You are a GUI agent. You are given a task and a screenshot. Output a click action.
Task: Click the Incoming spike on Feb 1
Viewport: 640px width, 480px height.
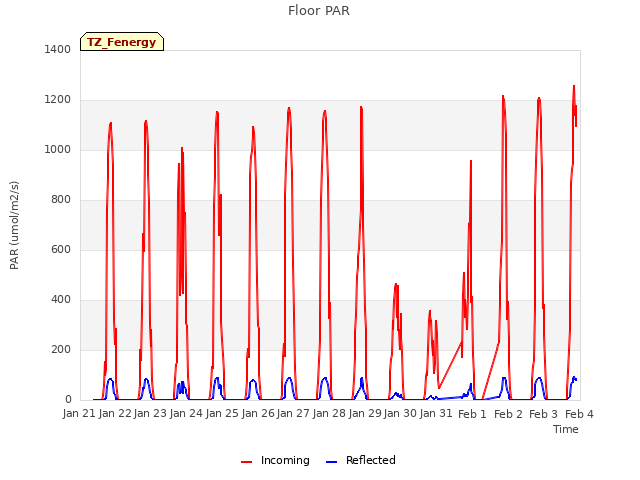pos(471,161)
